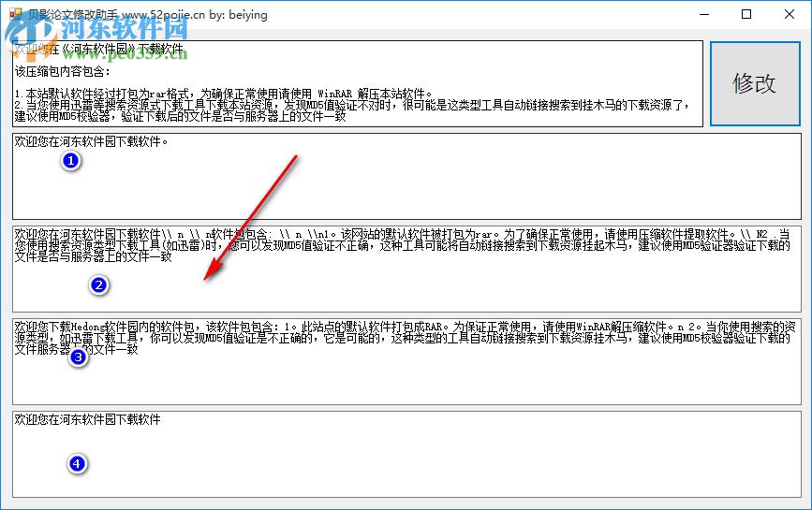Click result box containing 该网站的默认软件被打包为rar
812x510 pixels.
point(406,269)
